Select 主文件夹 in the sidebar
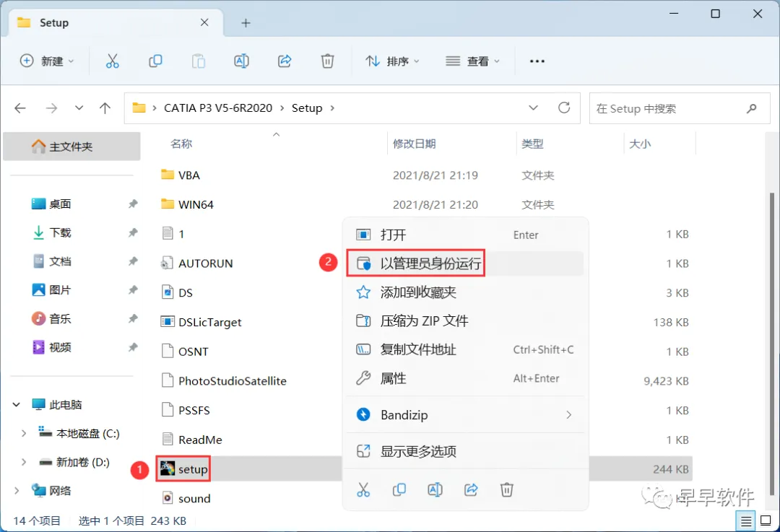Image resolution: width=780 pixels, height=532 pixels. pyautogui.click(x=71, y=147)
